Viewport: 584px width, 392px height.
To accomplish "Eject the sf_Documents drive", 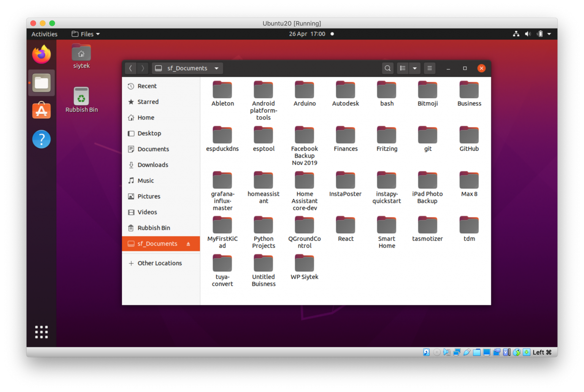I will tap(188, 244).
